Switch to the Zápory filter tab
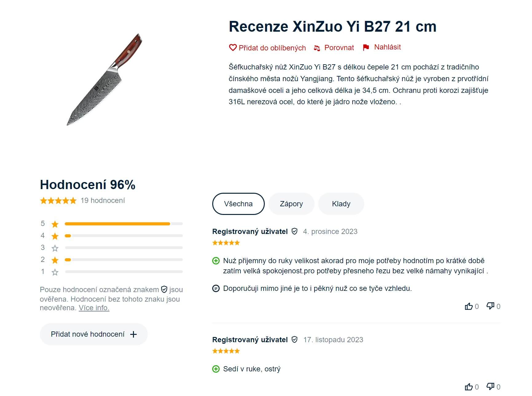532x396 pixels. (291, 204)
